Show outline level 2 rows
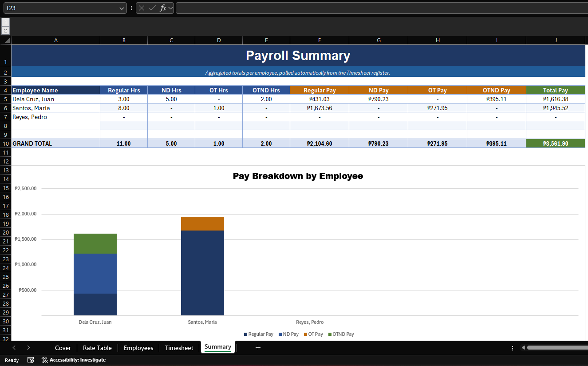Screen dimensions: 588x366 pos(6,30)
